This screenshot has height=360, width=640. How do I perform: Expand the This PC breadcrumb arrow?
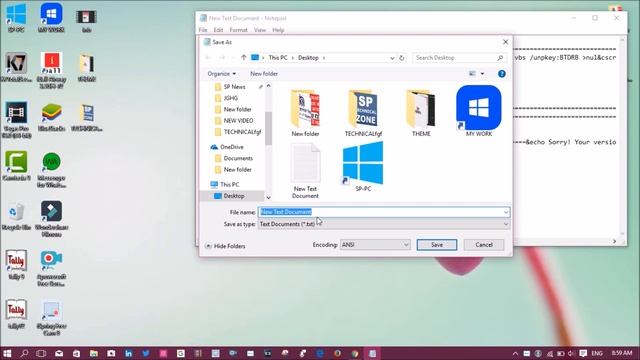[x=293, y=58]
